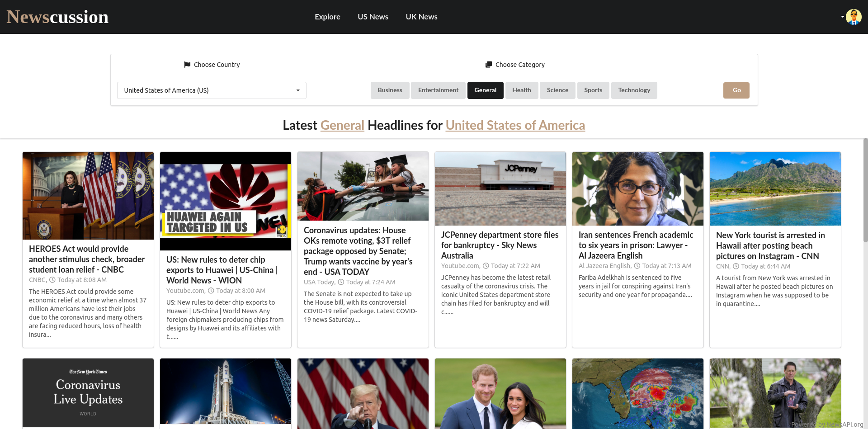The height and width of the screenshot is (429, 868).
Task: Click the General link in the heading
Action: [342, 125]
